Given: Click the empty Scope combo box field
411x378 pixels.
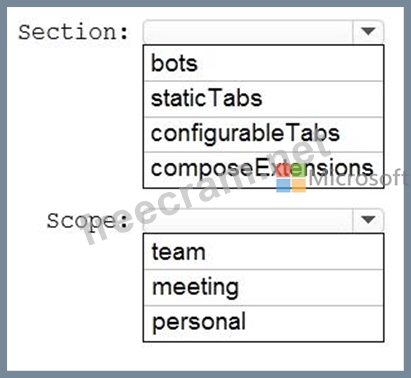Looking at the screenshot, I should (x=248, y=220).
